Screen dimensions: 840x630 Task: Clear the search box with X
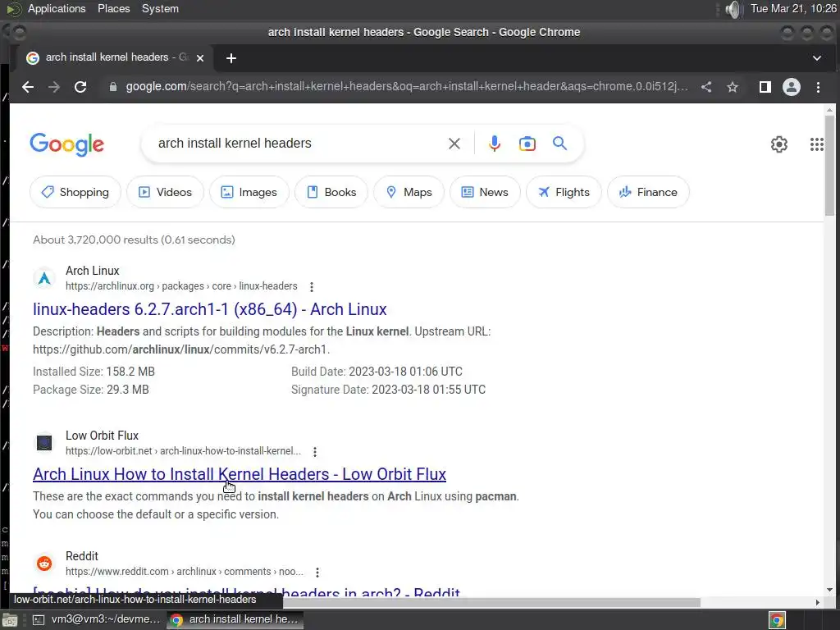[454, 144]
